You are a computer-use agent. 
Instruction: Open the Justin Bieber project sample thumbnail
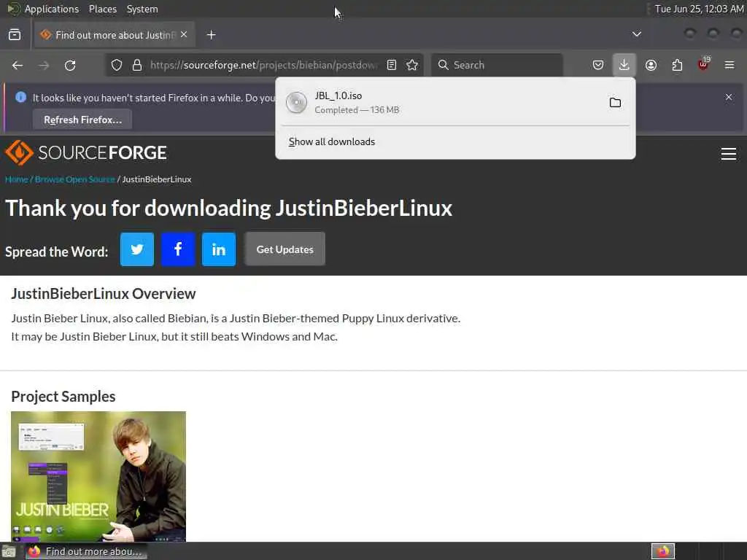(98, 476)
